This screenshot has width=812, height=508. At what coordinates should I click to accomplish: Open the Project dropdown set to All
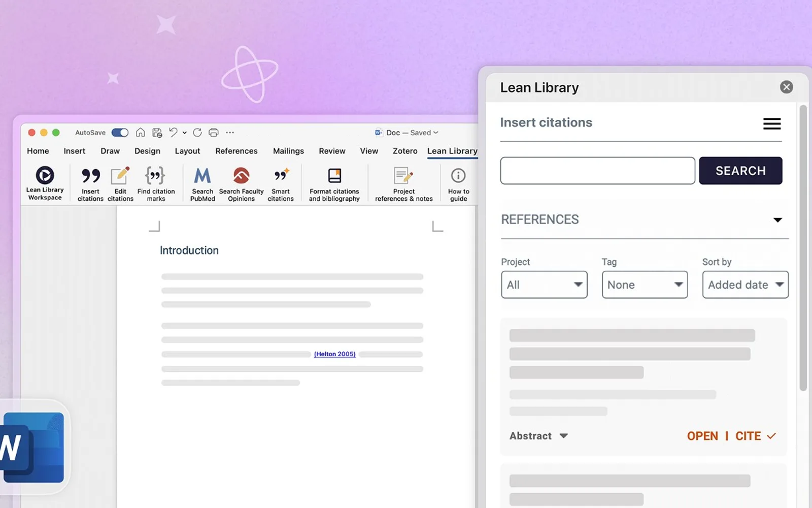point(544,284)
